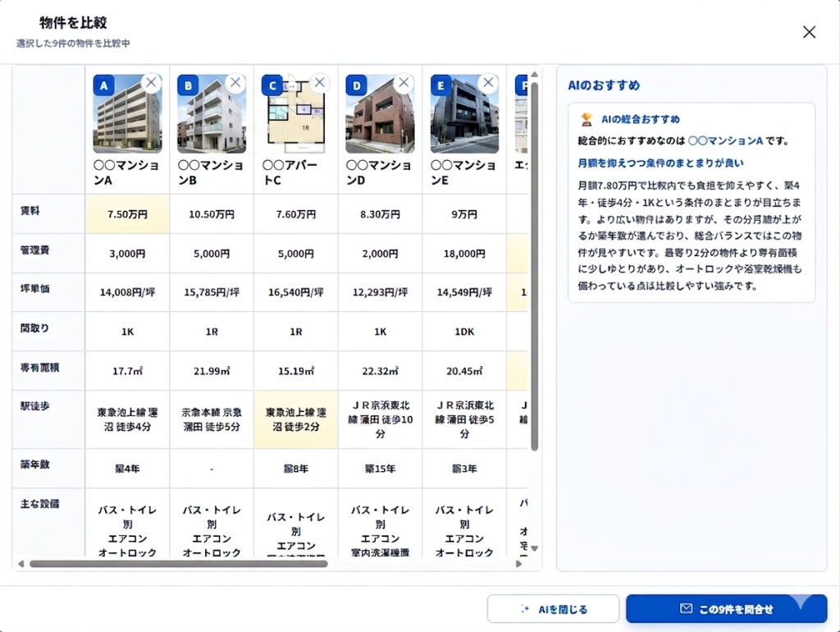Open the photo of ○○マンションB
The height and width of the screenshot is (632, 840).
click(x=212, y=113)
